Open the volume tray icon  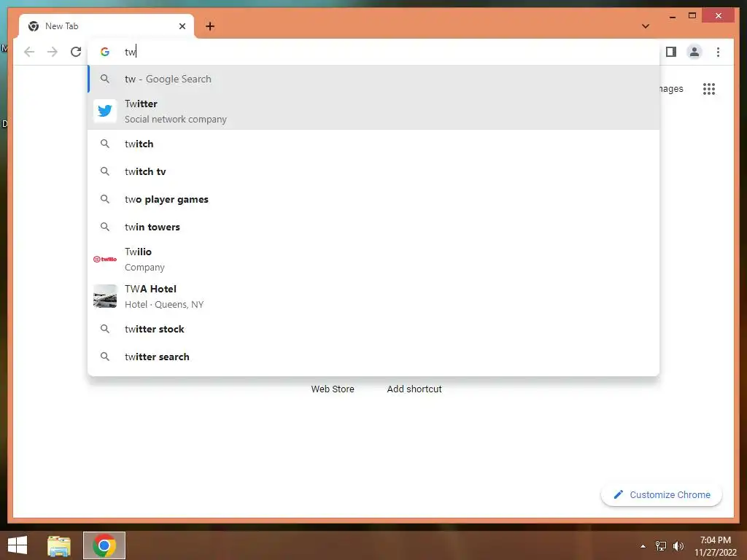678,546
